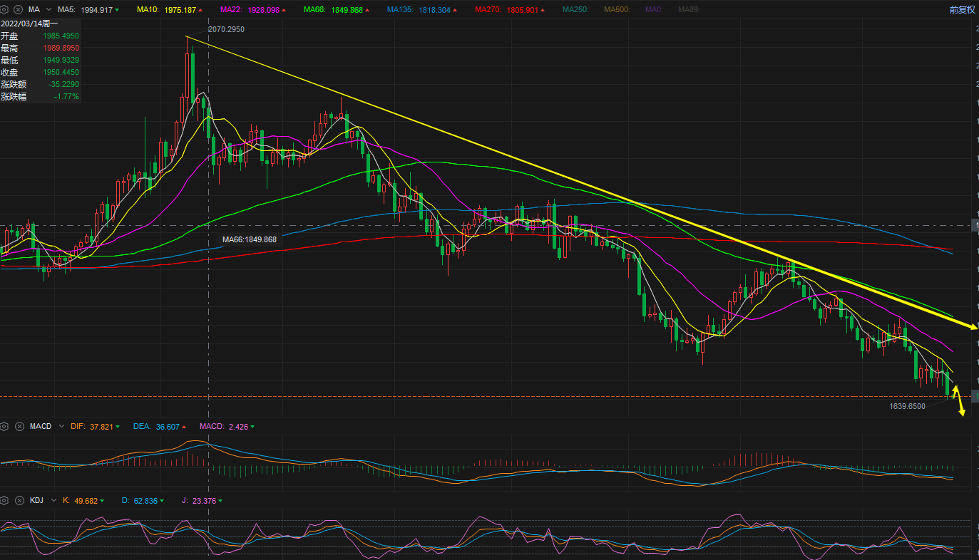Click the 2070.2950 peak price marker
Screen dimensions: 979x560
(226, 29)
